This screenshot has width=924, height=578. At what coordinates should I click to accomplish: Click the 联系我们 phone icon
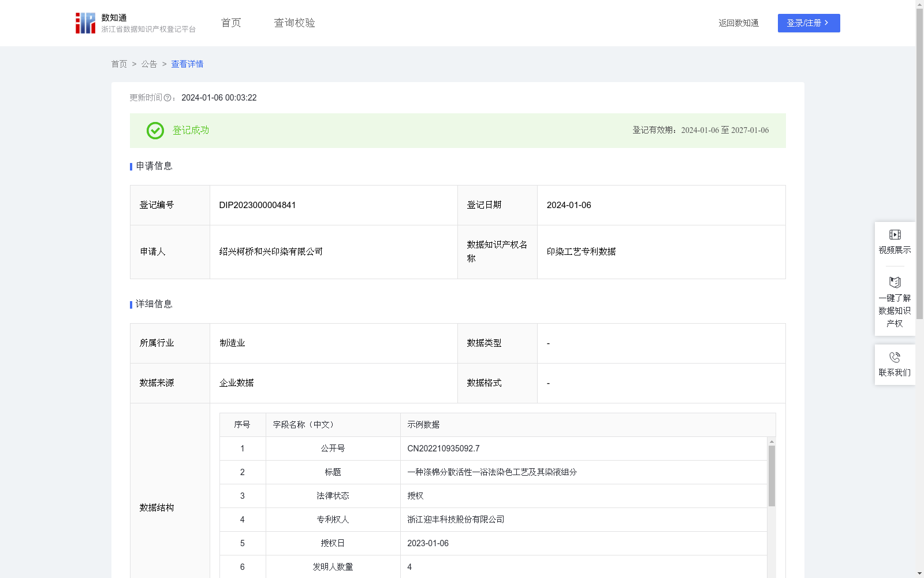tap(895, 357)
